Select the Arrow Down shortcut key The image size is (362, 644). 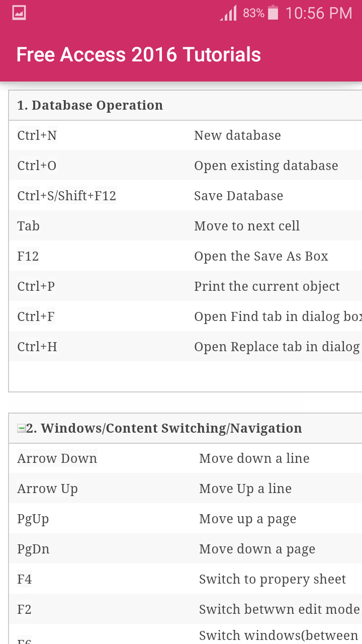(57, 458)
